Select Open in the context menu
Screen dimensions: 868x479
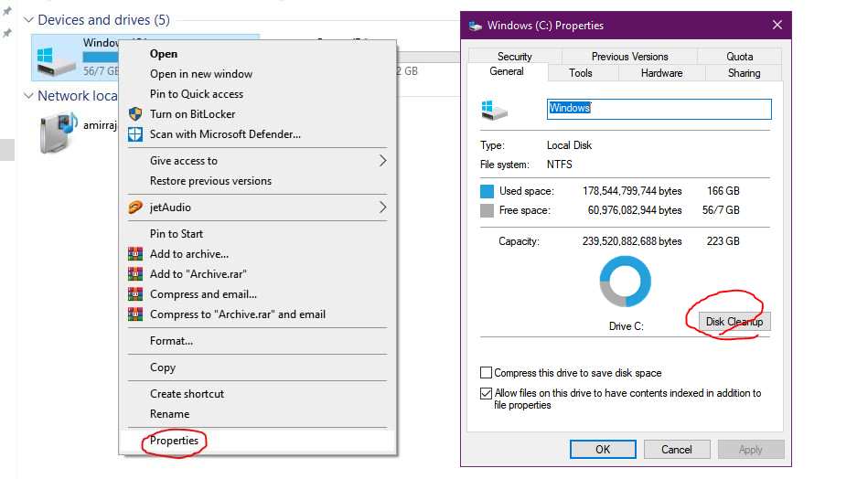tap(164, 54)
